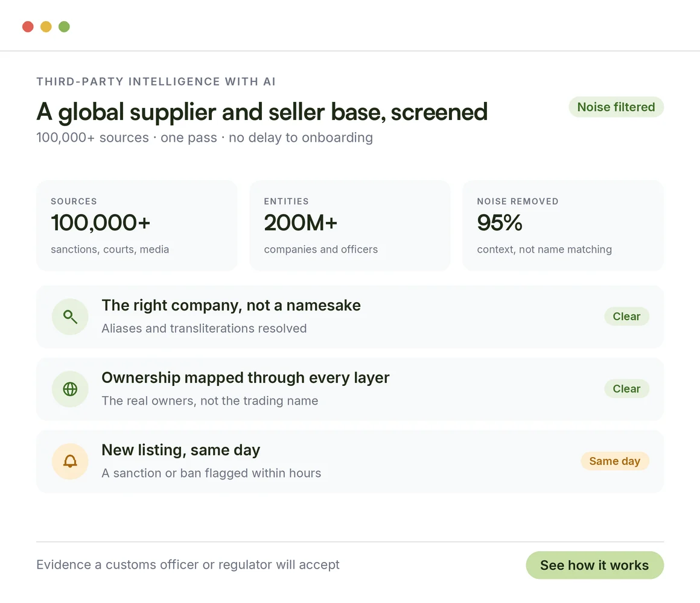Select the Noise removed 95% card
The width and height of the screenshot is (700, 603).
pyautogui.click(x=563, y=226)
